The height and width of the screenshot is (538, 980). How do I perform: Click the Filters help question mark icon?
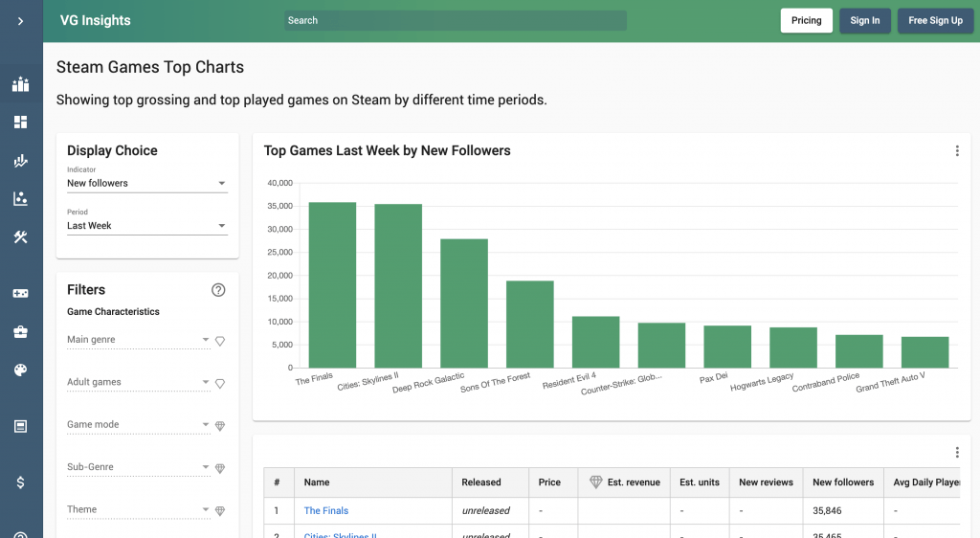pyautogui.click(x=218, y=290)
